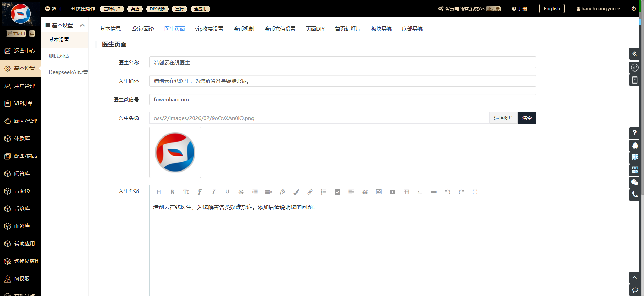Click the 基础站点 pill button
The image size is (644, 296).
click(112, 9)
